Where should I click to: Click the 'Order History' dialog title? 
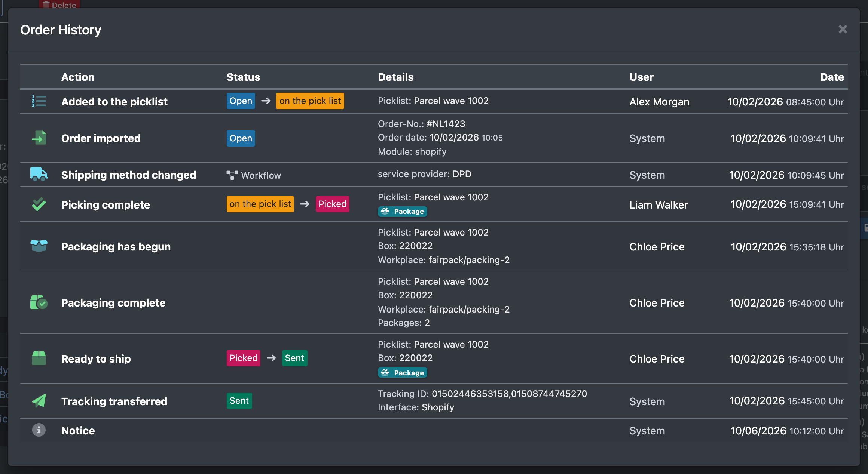pyautogui.click(x=61, y=30)
